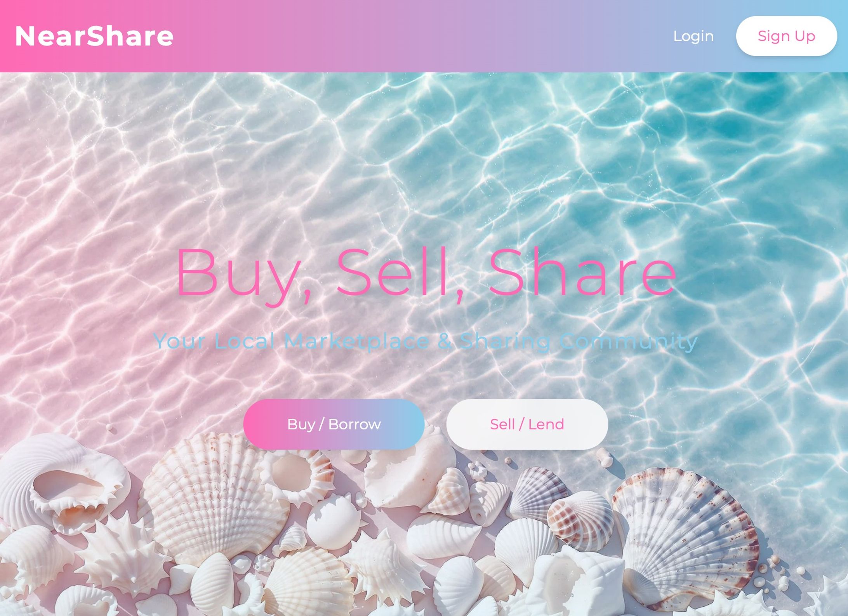Click the word 'Marketplace' in the subtitle
848x616 pixels.
click(x=357, y=341)
